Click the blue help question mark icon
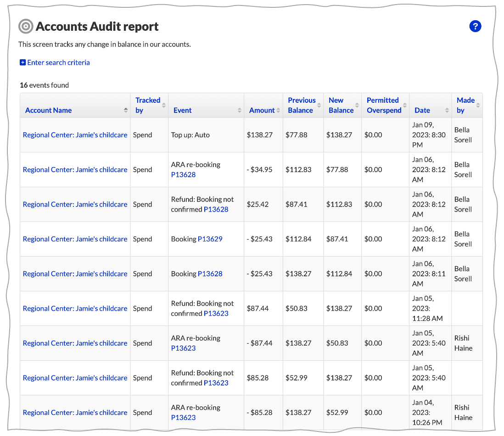 tap(475, 27)
